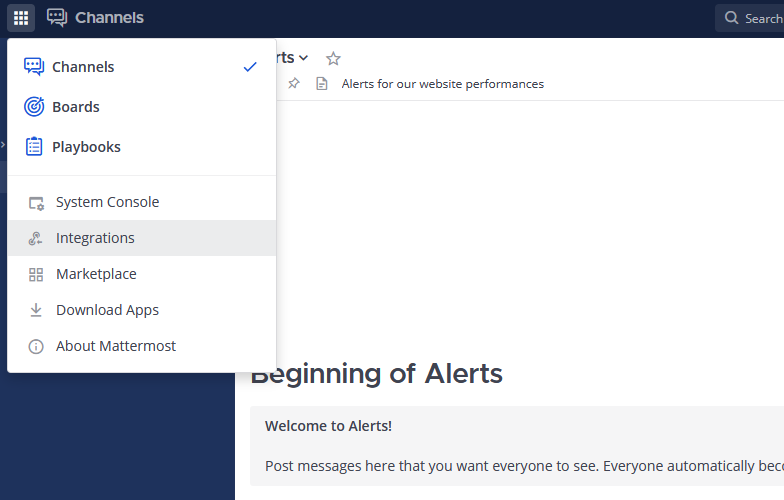Open the product switcher grid icon
This screenshot has height=500, width=784.
21,18
